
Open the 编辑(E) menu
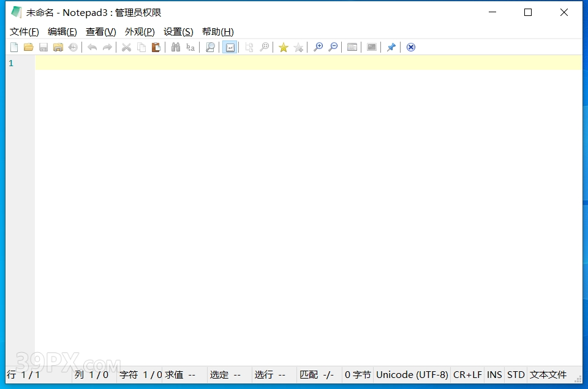coord(62,32)
